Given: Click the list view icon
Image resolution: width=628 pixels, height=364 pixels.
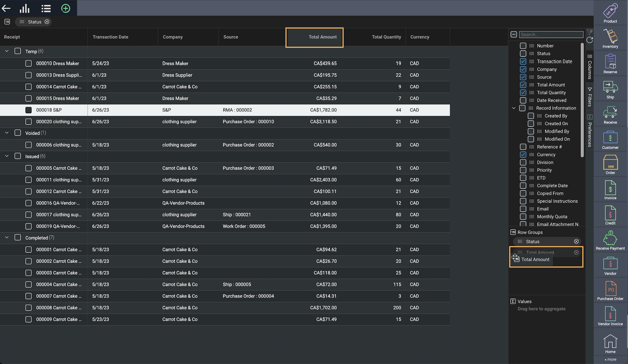Looking at the screenshot, I should click(46, 8).
